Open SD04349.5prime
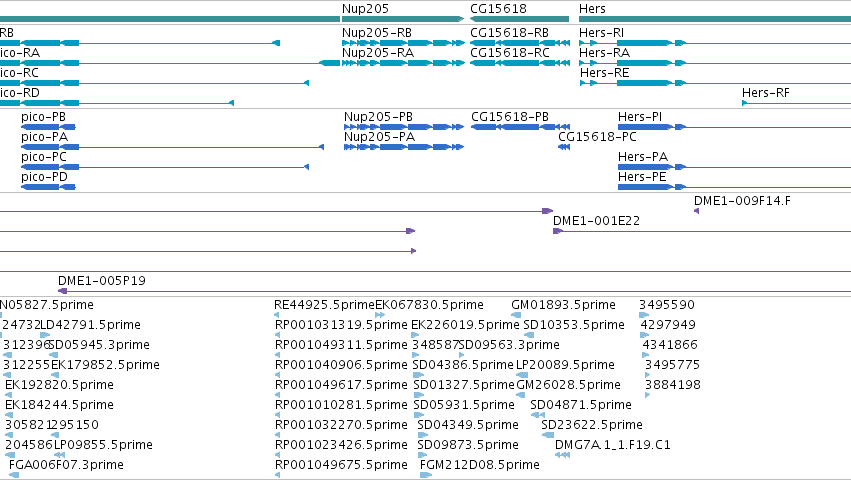The image size is (851, 480). coord(468,425)
